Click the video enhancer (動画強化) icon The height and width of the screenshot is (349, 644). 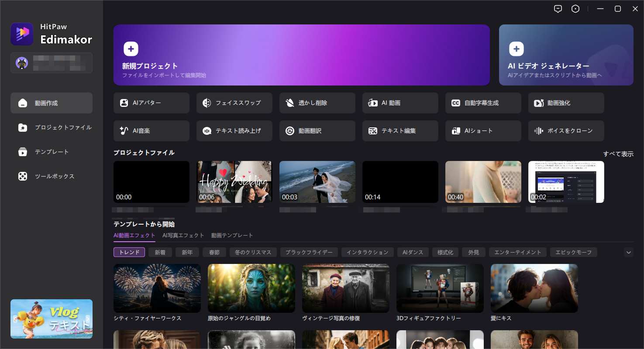coord(539,103)
